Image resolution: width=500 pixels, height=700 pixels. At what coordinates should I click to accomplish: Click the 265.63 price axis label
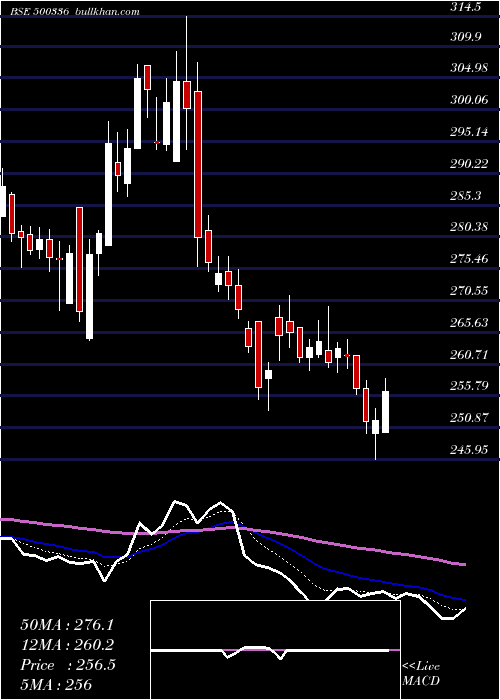coord(469,323)
